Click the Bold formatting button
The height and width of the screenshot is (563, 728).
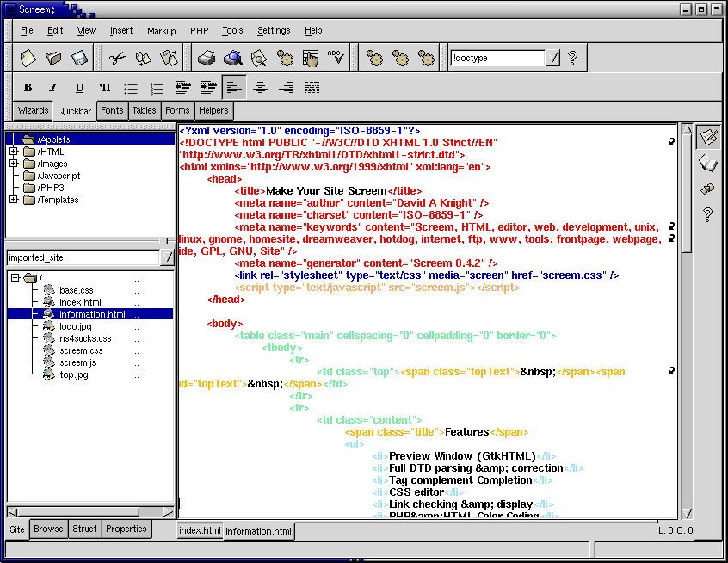click(28, 87)
